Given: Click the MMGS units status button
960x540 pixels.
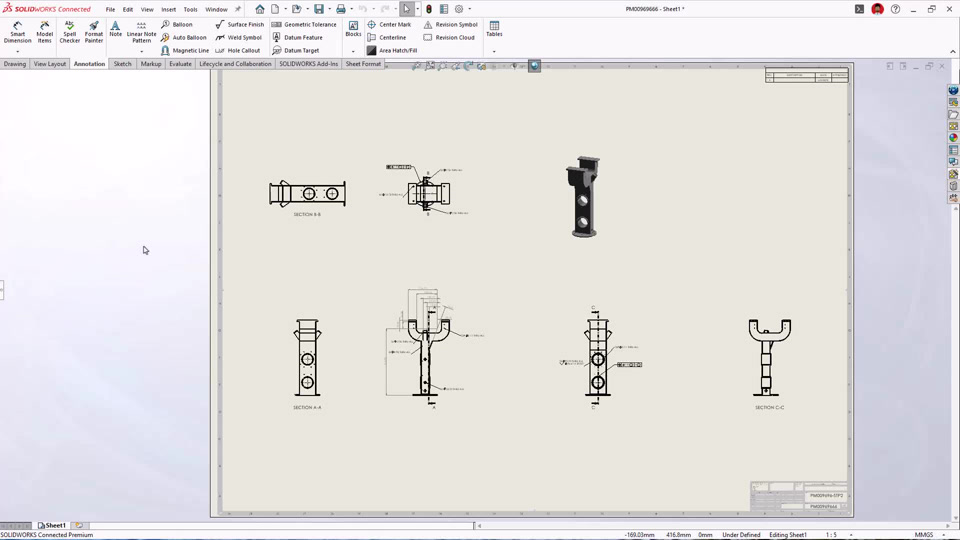Looking at the screenshot, I should pyautogui.click(x=924, y=534).
